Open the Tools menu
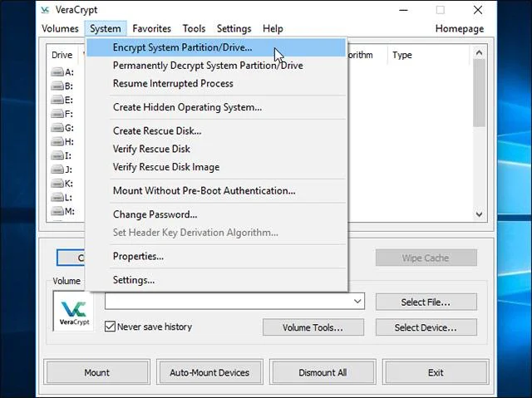Screen dimensions: 532x398 [194, 28]
